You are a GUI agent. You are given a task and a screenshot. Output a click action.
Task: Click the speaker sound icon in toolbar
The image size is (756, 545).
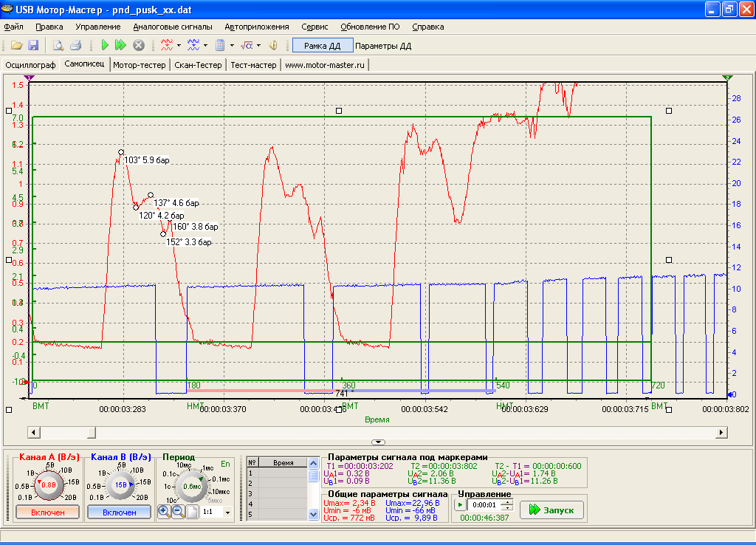(273, 45)
